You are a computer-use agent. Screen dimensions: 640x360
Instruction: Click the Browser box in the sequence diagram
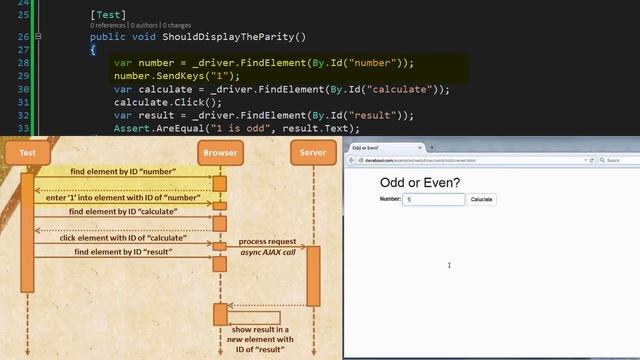[x=220, y=153]
